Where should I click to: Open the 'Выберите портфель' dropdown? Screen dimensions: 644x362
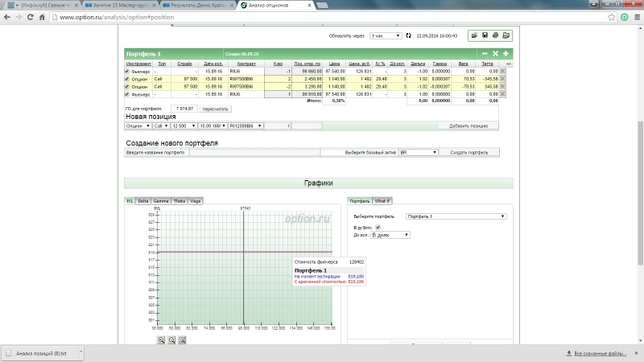pyautogui.click(x=456, y=216)
